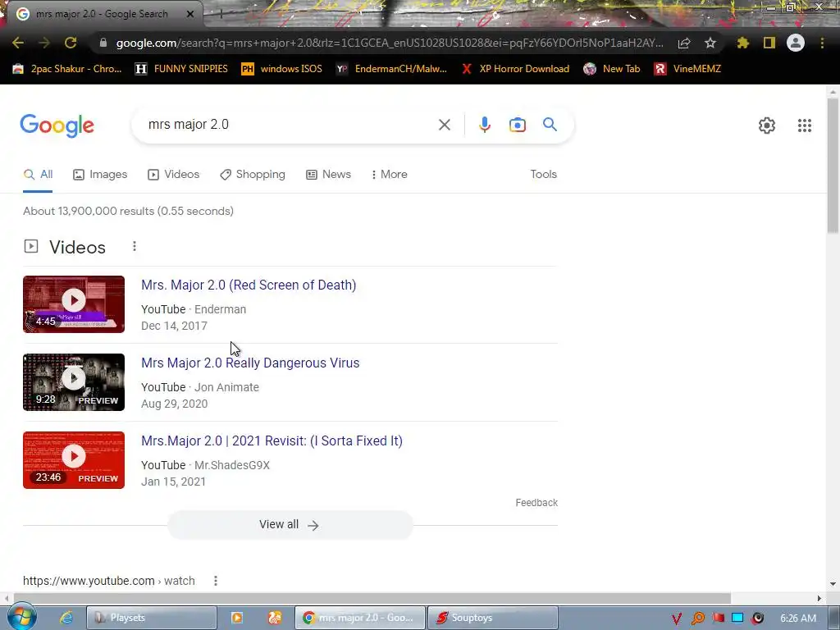Click the 6:26 AM taskbar clock
Screen dimensions: 840x630
(798, 619)
